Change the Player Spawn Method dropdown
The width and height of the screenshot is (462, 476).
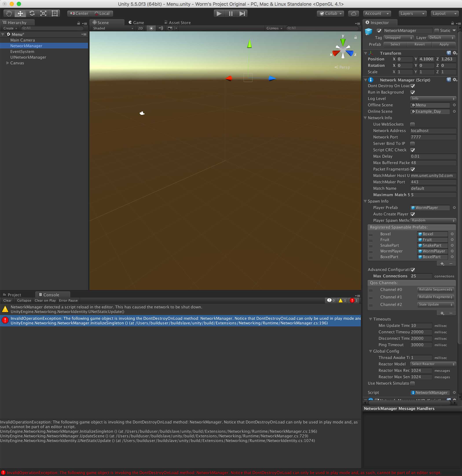(433, 220)
